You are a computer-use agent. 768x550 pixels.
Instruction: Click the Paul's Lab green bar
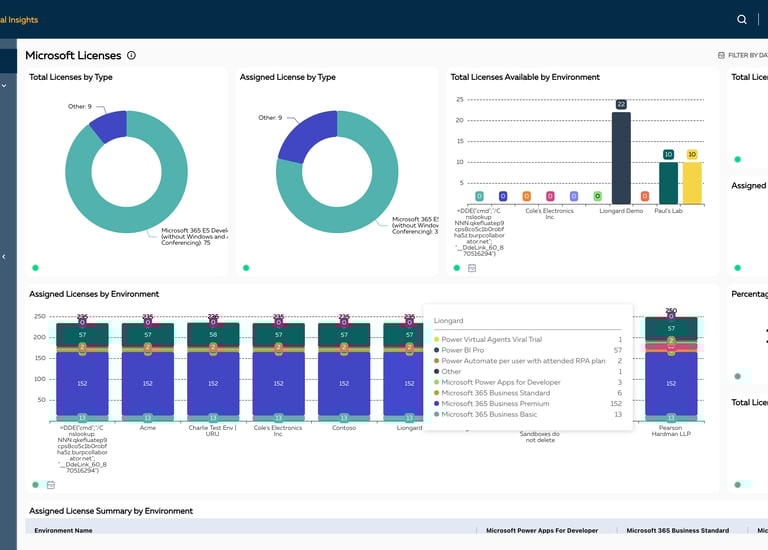click(x=668, y=183)
